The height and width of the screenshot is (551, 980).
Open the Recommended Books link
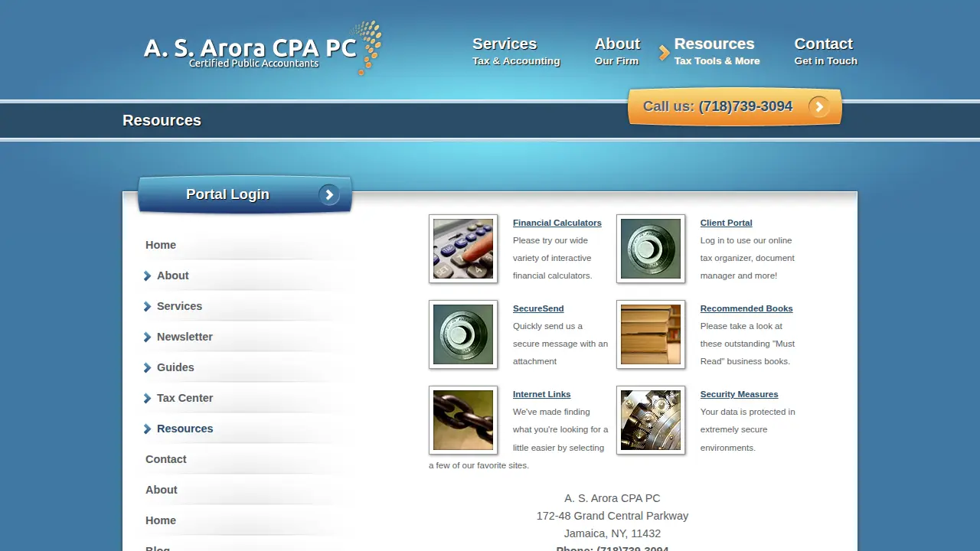(746, 308)
